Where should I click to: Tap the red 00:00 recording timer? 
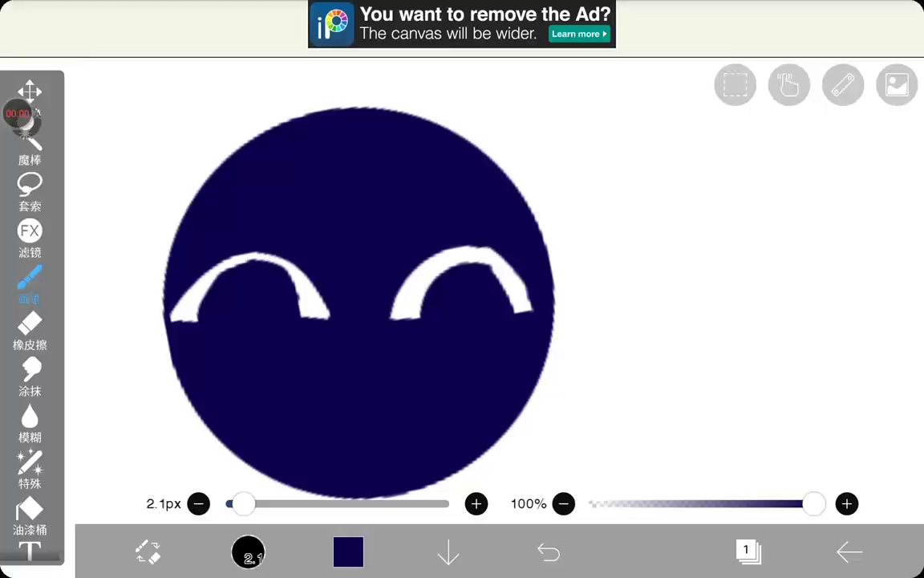tap(17, 114)
